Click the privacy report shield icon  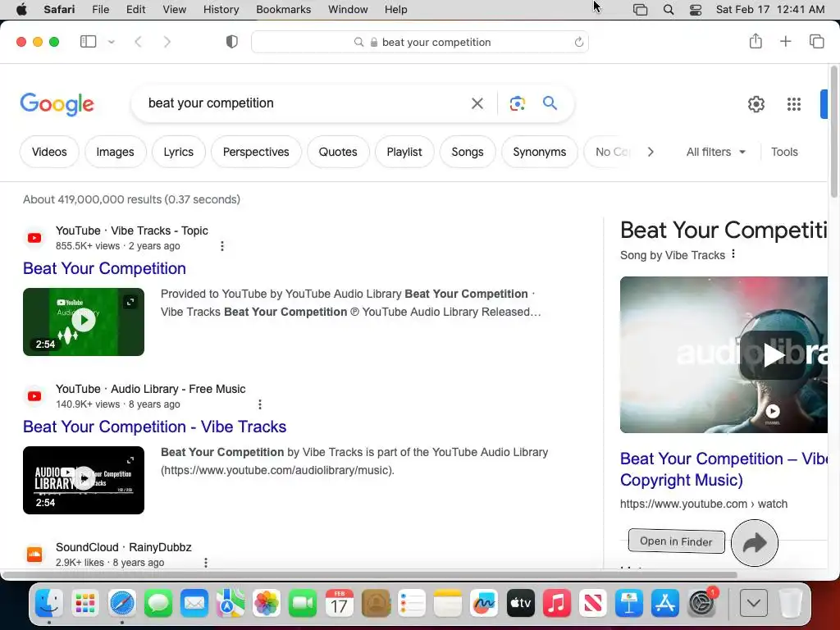[231, 42]
